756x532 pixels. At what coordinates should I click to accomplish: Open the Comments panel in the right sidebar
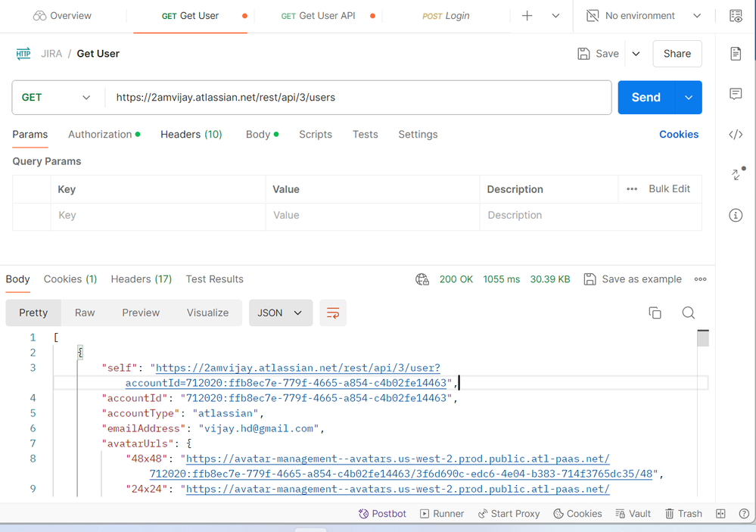735,94
